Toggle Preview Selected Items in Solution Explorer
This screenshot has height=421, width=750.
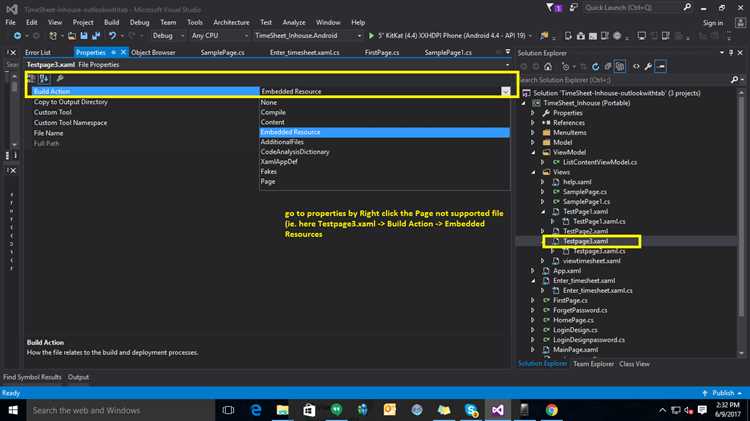click(661, 66)
